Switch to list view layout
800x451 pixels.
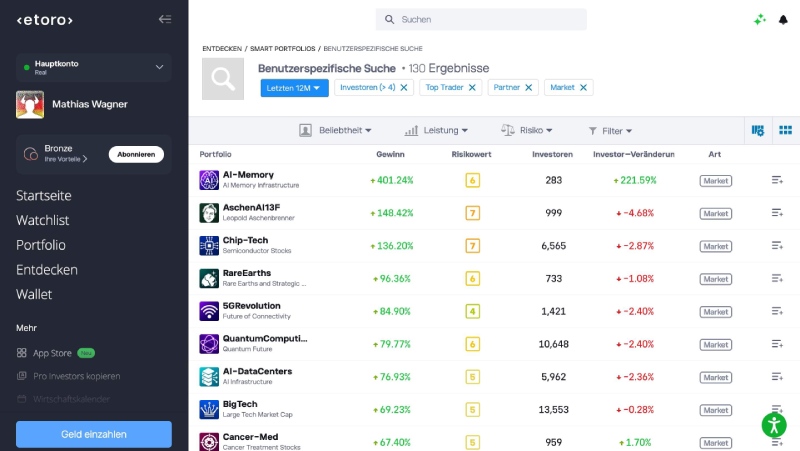[x=758, y=131]
